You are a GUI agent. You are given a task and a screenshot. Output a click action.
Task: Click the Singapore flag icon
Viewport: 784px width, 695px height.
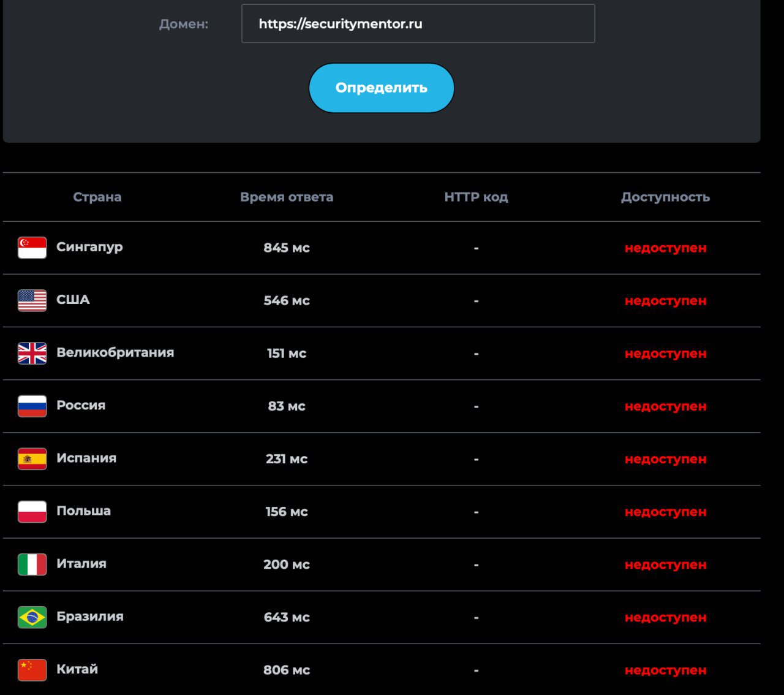[32, 248]
